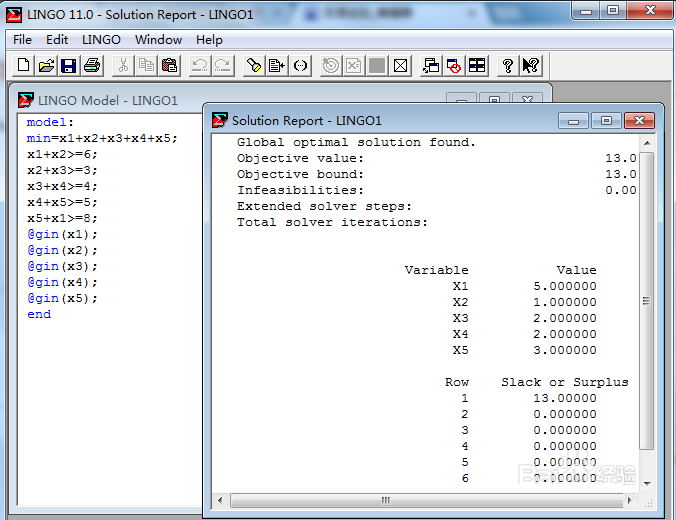Viewport: 676px width, 520px height.
Task: Click the 'min=x1+x2+x3+x4+x5;' line in model
Action: [102, 138]
